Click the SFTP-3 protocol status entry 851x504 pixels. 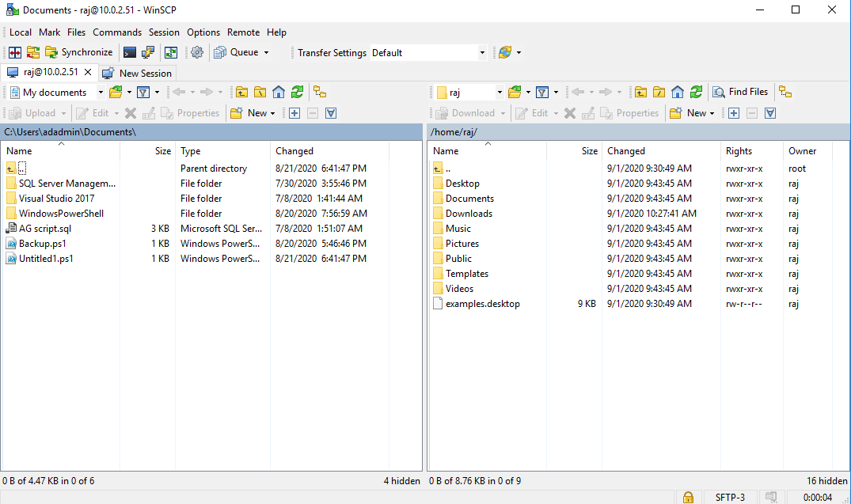[729, 497]
